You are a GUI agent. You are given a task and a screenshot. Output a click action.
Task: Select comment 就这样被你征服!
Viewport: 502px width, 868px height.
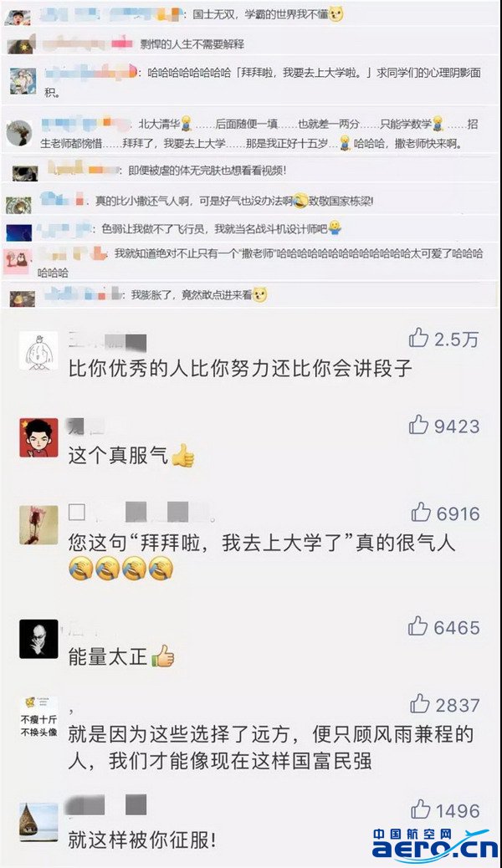[x=142, y=840]
